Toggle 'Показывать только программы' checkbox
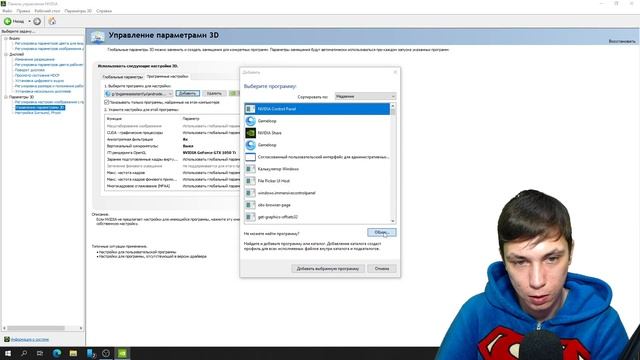The width and height of the screenshot is (640, 360). coord(107,102)
